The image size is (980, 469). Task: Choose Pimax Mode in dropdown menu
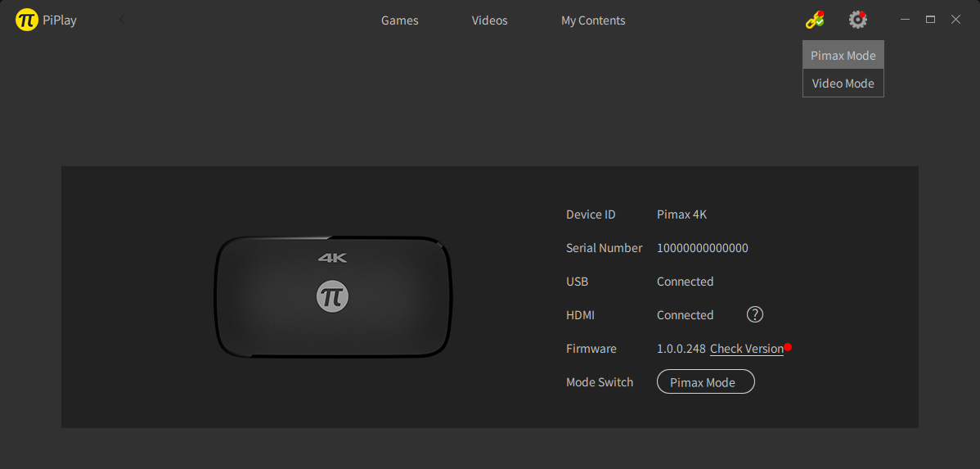click(843, 56)
